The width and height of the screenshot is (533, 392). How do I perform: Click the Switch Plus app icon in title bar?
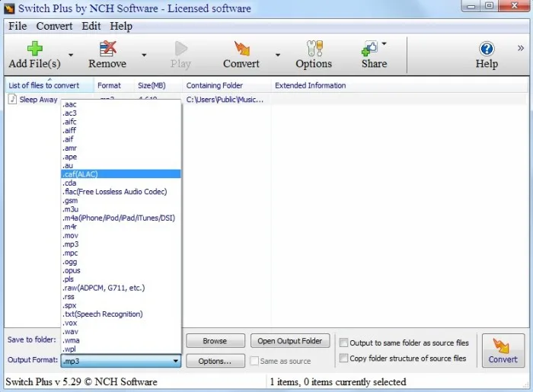(9, 8)
